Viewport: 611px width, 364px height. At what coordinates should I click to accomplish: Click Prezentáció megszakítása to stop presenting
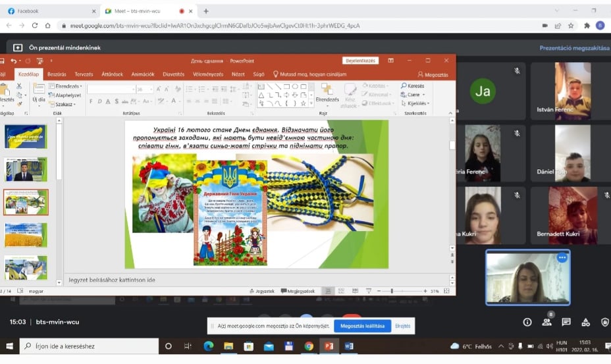573,48
